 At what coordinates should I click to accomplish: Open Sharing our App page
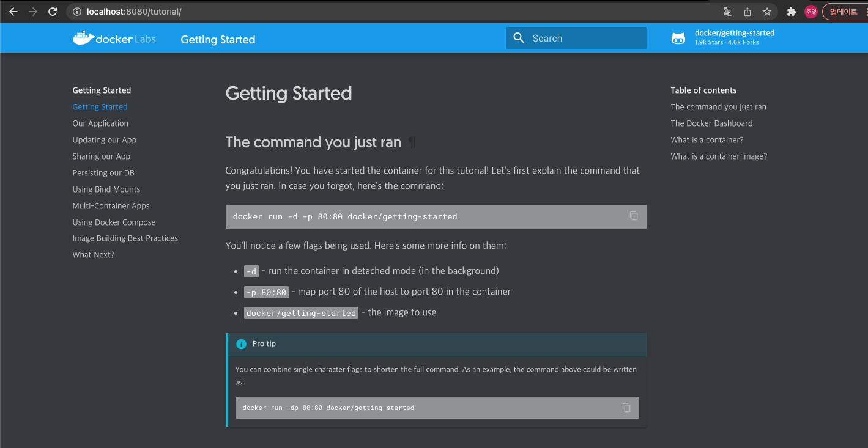point(101,156)
